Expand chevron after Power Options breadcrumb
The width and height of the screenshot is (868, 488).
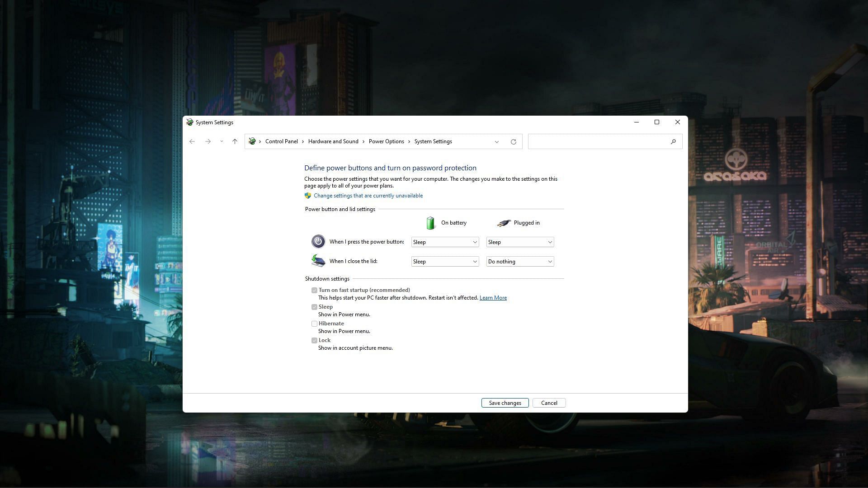(409, 141)
